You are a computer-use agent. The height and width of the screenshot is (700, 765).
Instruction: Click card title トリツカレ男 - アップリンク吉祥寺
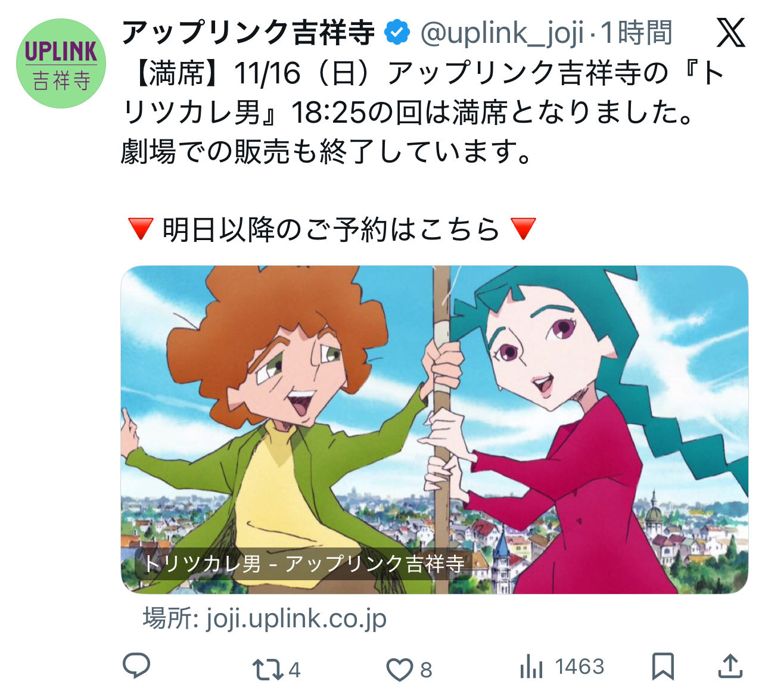click(x=304, y=564)
